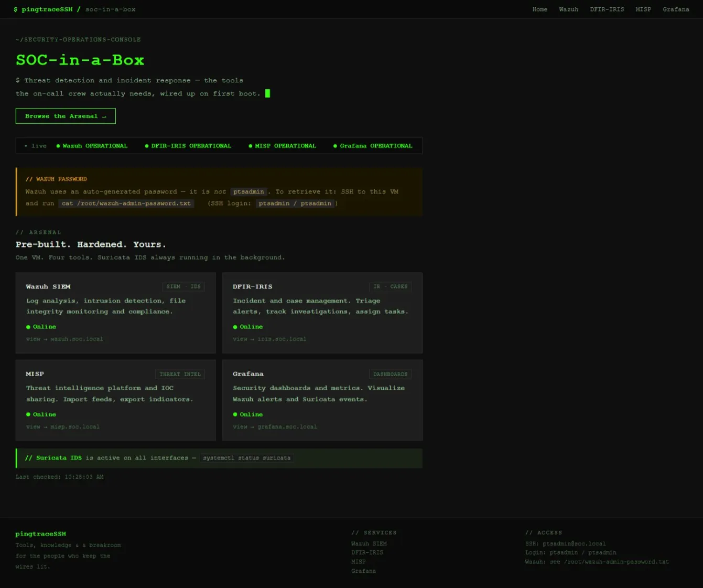Click the cat /root/wazuh-admin-password.txt command

tap(126, 203)
